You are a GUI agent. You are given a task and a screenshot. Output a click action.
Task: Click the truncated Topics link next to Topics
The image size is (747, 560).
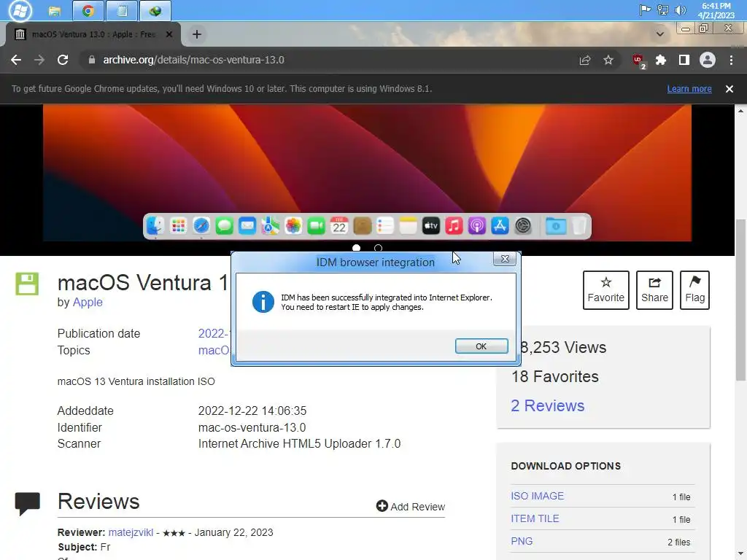coord(214,351)
